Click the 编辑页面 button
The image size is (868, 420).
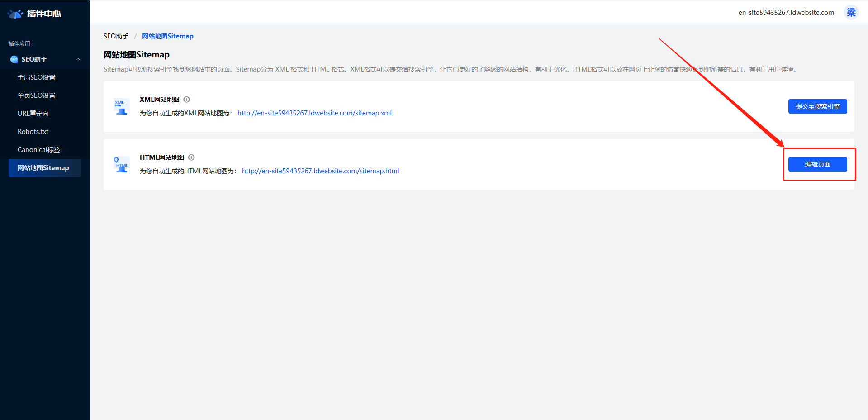[x=817, y=164]
